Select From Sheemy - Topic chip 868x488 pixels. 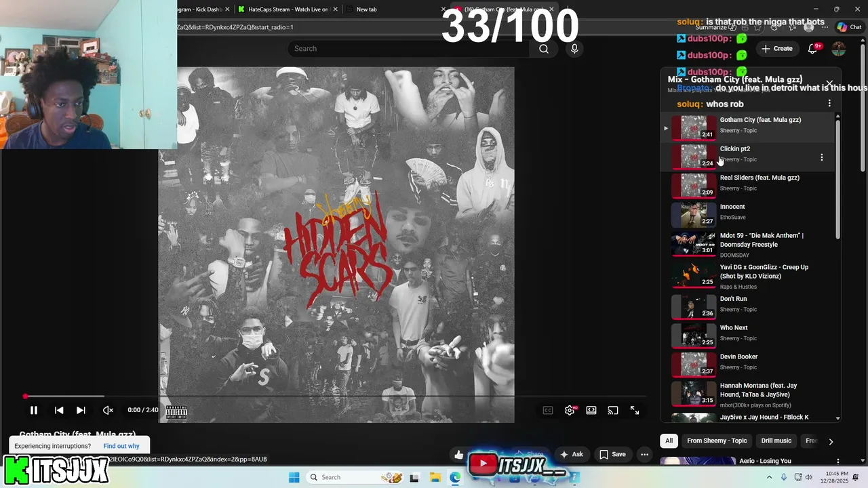pyautogui.click(x=717, y=441)
